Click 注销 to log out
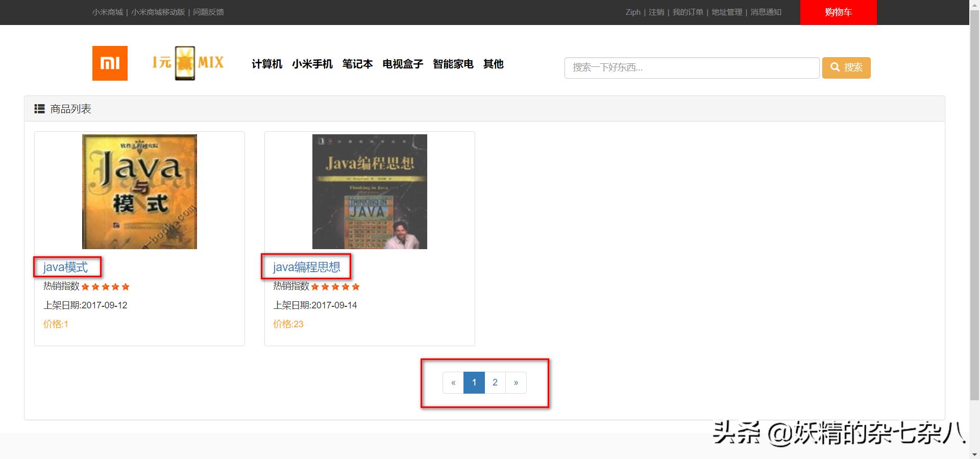 click(x=656, y=12)
